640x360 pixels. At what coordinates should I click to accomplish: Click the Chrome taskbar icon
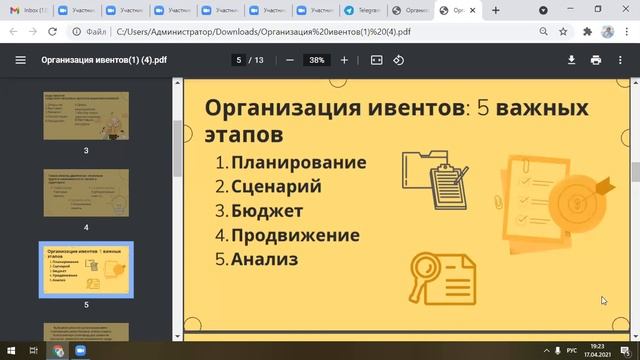[x=58, y=351]
